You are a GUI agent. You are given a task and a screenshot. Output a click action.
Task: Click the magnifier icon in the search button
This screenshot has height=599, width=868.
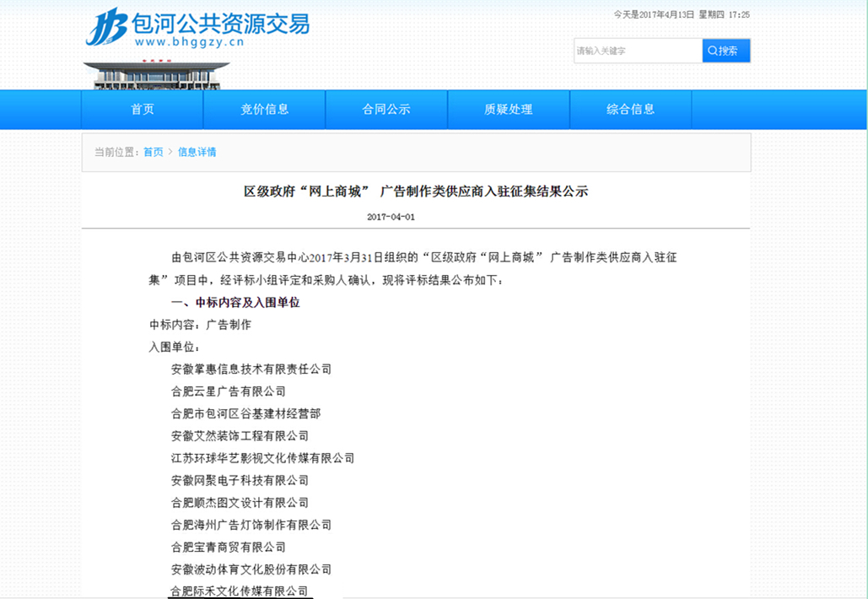click(x=713, y=51)
